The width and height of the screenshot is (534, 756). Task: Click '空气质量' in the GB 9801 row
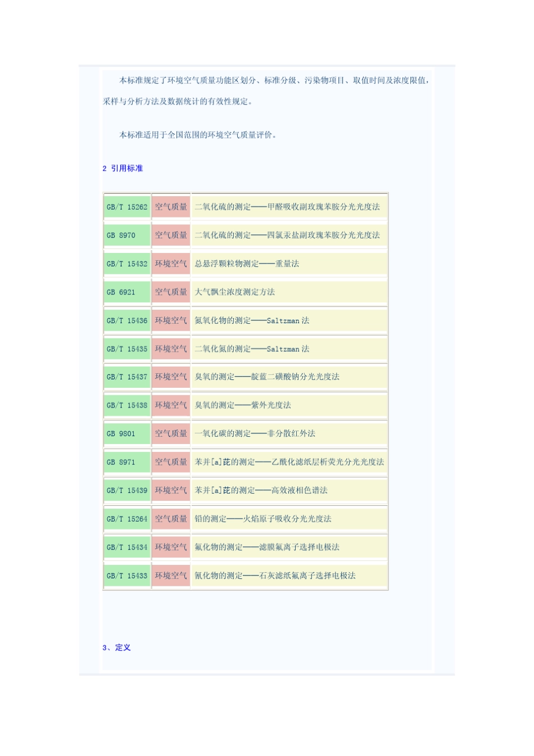point(171,434)
